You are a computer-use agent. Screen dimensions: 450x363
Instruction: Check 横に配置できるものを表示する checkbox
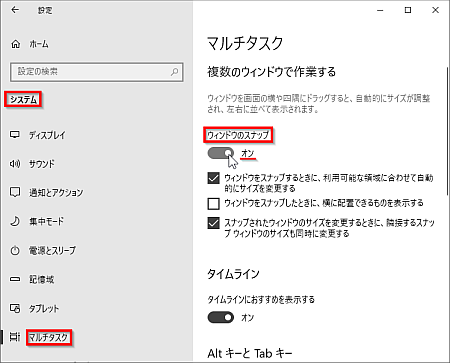click(x=213, y=203)
